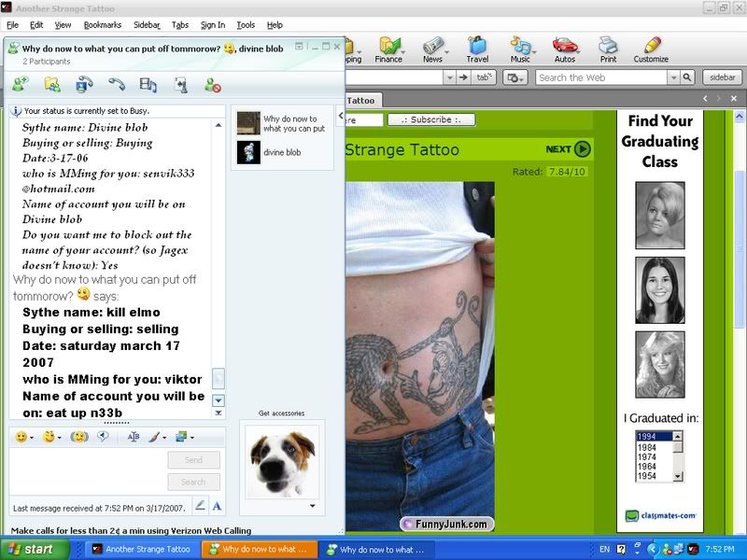Expand the Search the Web dropdown arrow
Screen dimensions: 747x560
pos(673,77)
